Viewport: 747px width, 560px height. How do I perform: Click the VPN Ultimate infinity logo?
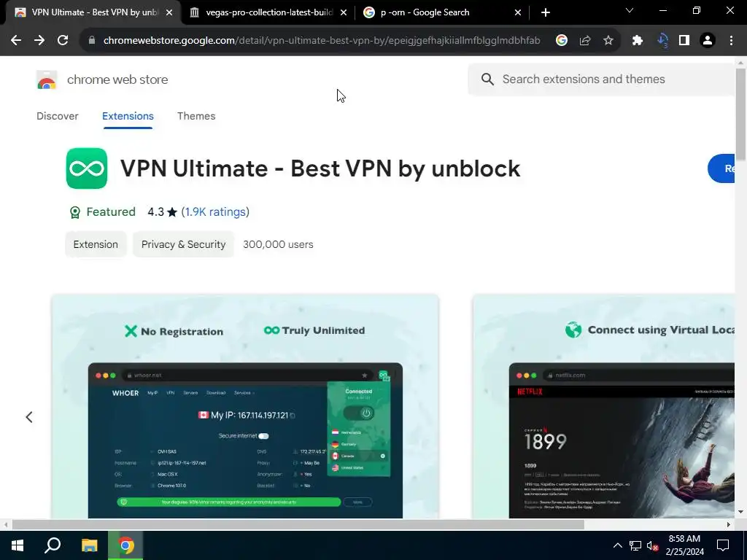pos(87,168)
